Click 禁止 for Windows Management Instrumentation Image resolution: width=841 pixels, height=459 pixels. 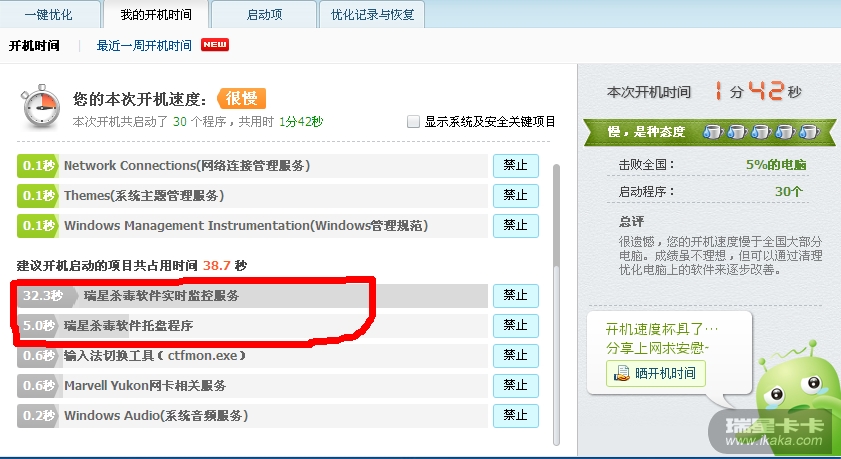(515, 226)
